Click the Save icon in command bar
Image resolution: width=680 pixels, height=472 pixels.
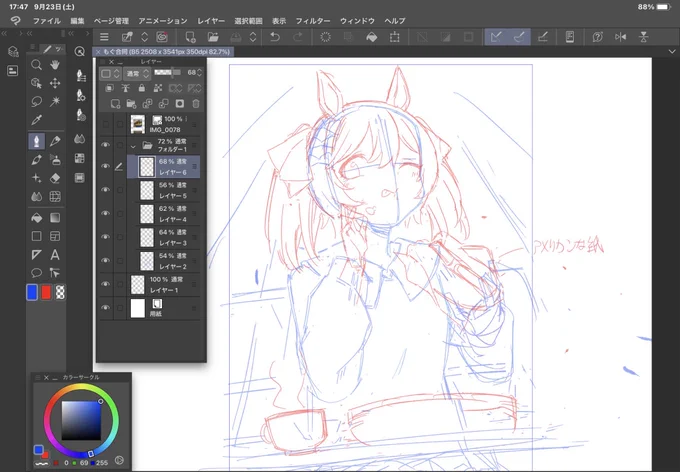(235, 37)
